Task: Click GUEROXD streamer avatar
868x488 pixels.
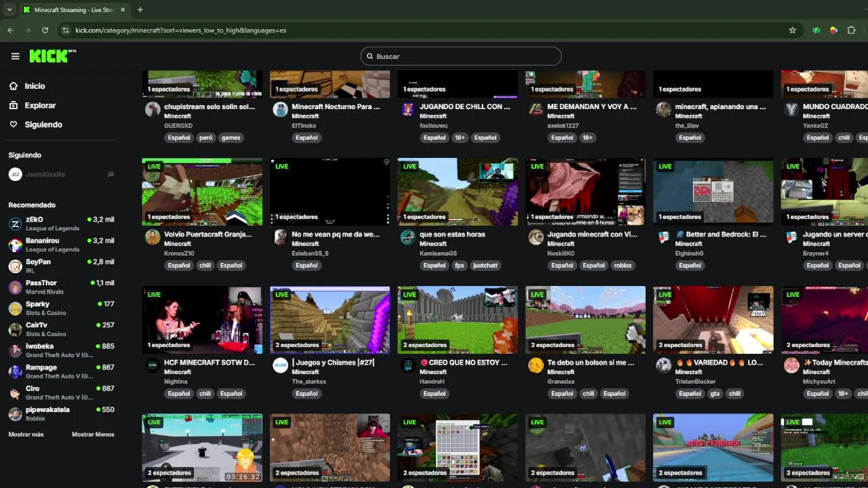Action: pyautogui.click(x=153, y=110)
